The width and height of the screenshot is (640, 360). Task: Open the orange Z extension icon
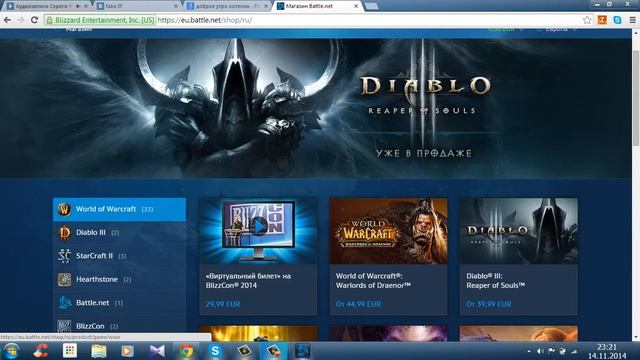(x=602, y=20)
